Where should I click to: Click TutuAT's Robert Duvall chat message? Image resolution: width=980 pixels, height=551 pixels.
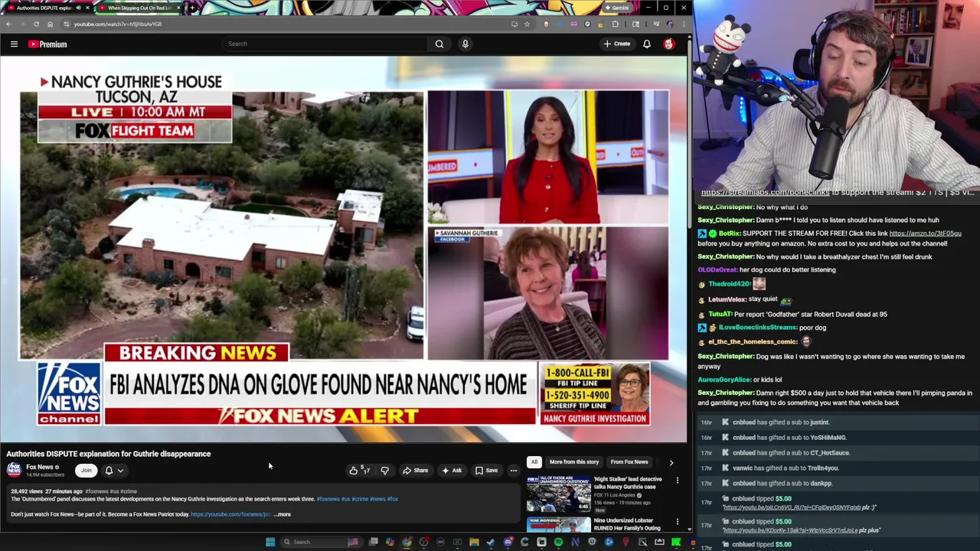792,314
